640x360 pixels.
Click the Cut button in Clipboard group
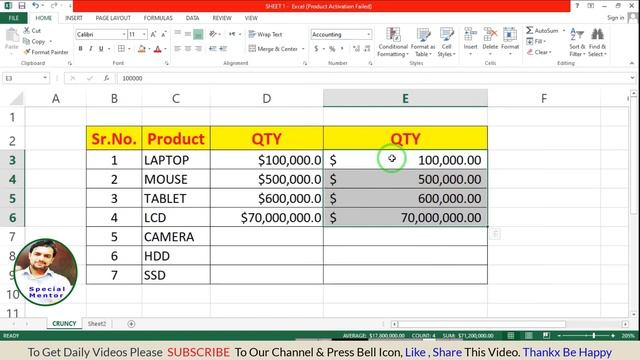[32, 31]
